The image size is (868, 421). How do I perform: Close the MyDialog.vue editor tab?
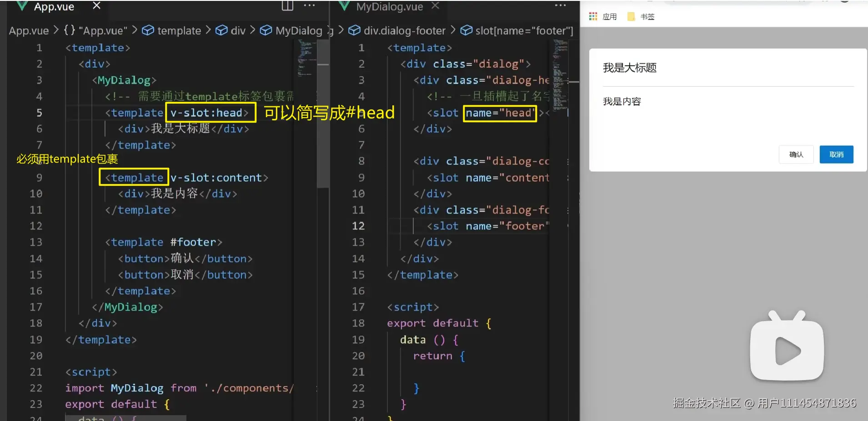pos(435,5)
